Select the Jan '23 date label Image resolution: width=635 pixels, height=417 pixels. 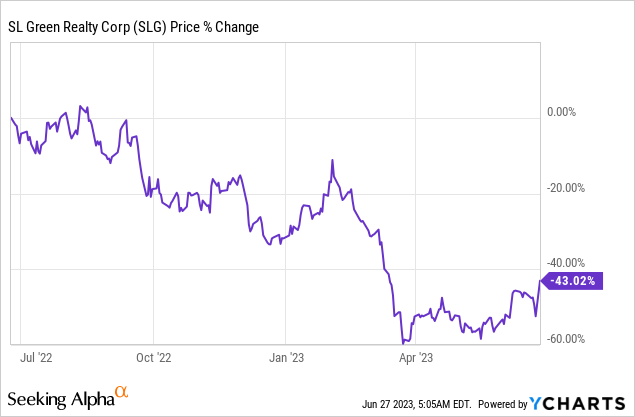[288, 355]
